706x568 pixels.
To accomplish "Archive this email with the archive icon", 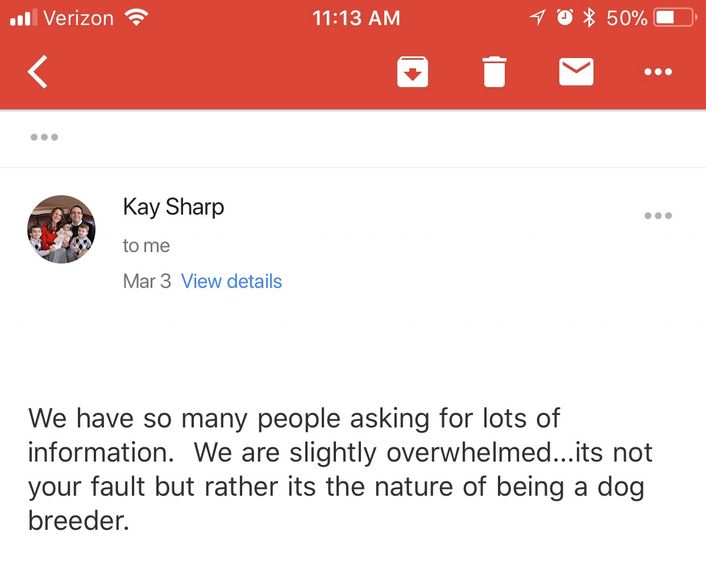I will [x=412, y=72].
